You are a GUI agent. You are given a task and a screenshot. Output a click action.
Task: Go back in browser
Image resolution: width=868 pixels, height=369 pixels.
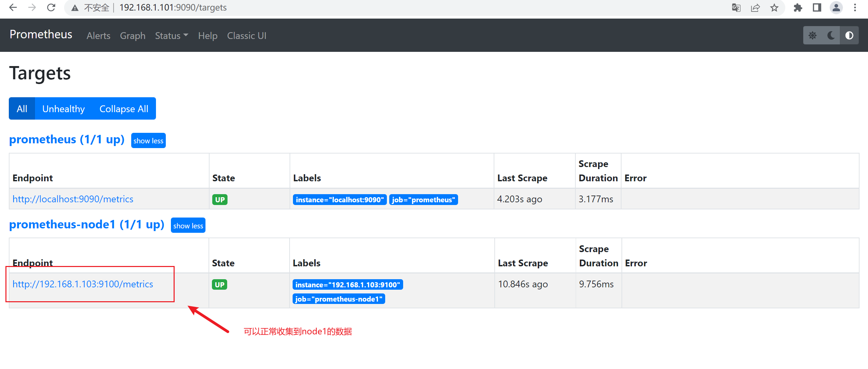(13, 7)
